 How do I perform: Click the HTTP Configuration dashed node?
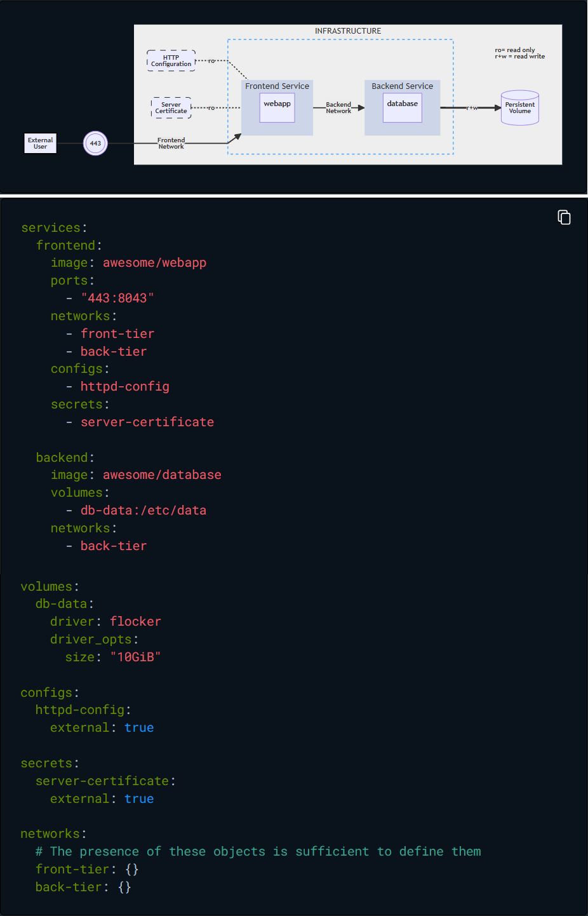click(x=171, y=61)
